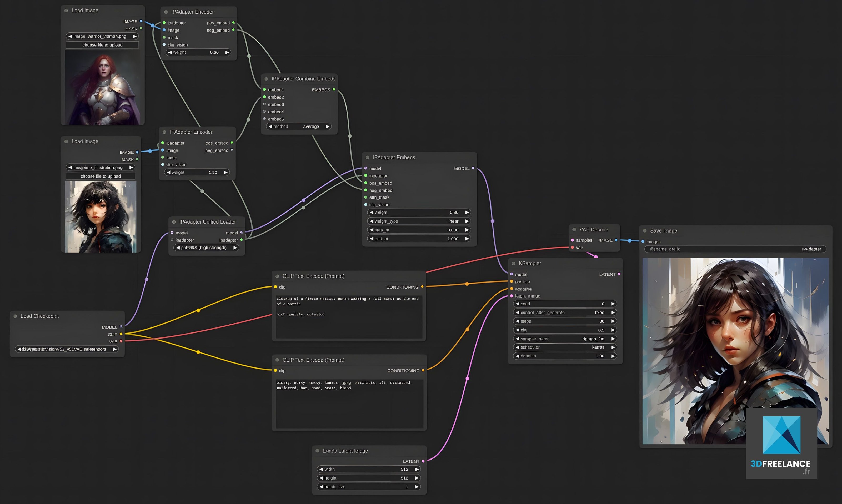Viewport: 842px width, 504px height.
Task: Toggle collapse dot on Load Checkpoint node
Action: pyautogui.click(x=15, y=316)
